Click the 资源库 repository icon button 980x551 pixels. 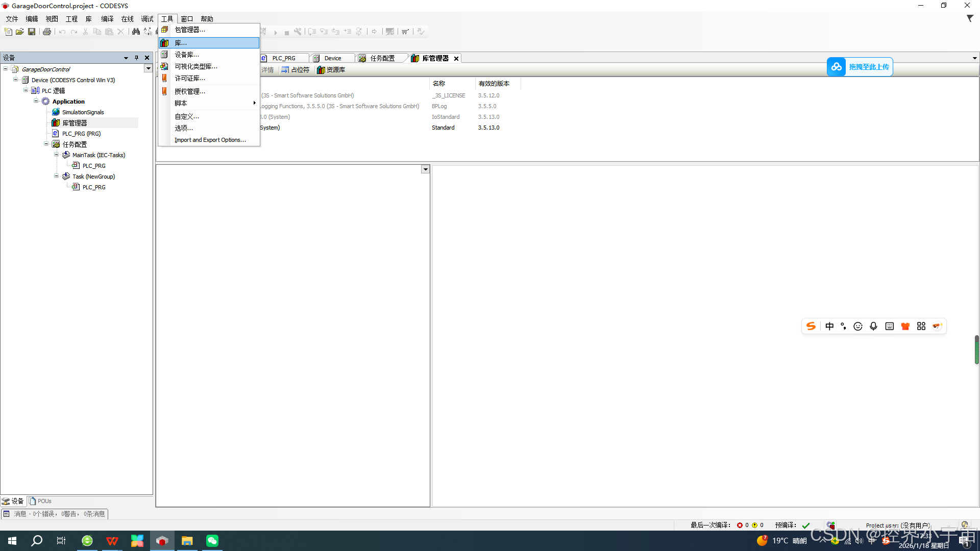(x=331, y=70)
